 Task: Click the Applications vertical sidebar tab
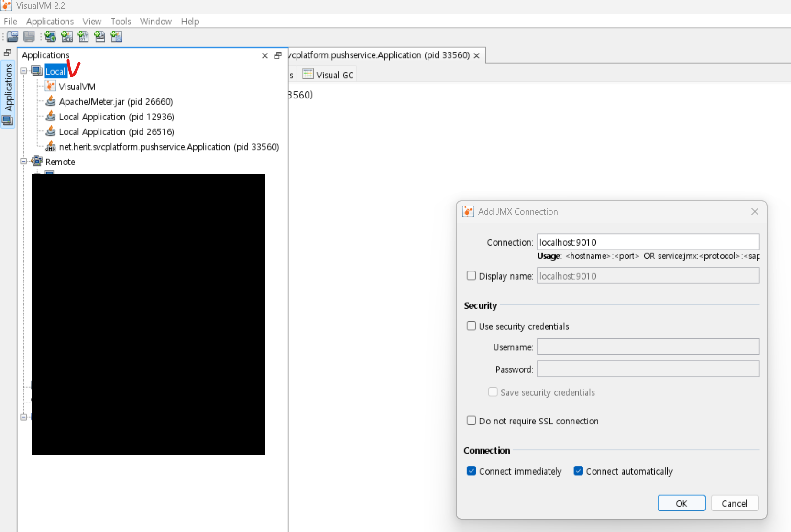point(8,94)
